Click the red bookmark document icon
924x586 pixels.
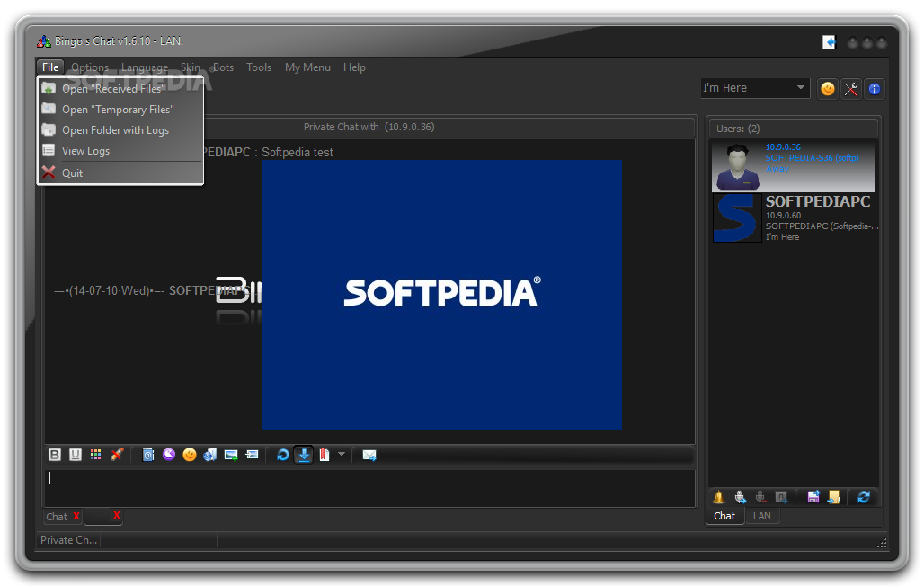[x=324, y=455]
